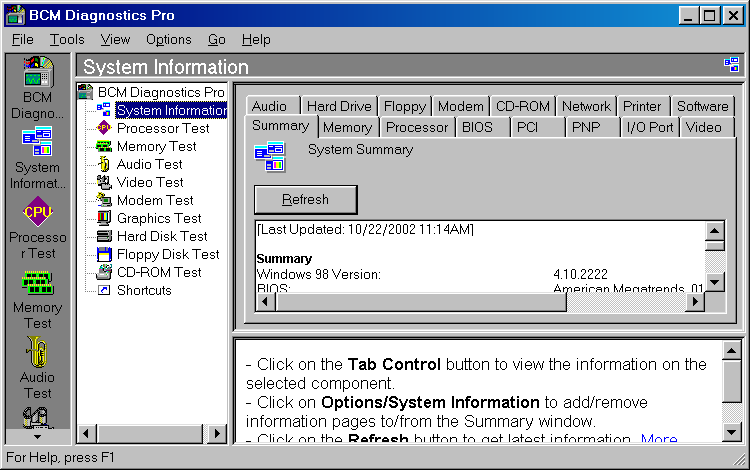Image resolution: width=750 pixels, height=470 pixels.
Task: Switch to the PCI tab
Action: click(538, 128)
